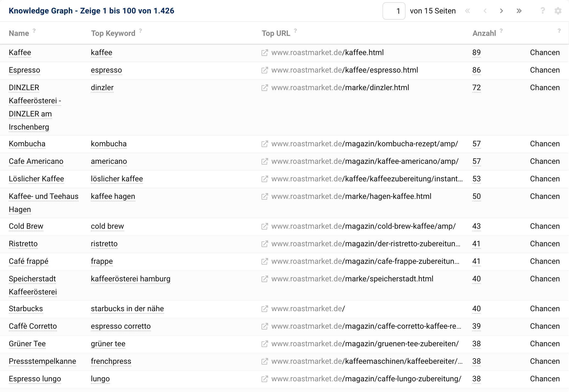Select the Café frappé entity name

(x=28, y=261)
